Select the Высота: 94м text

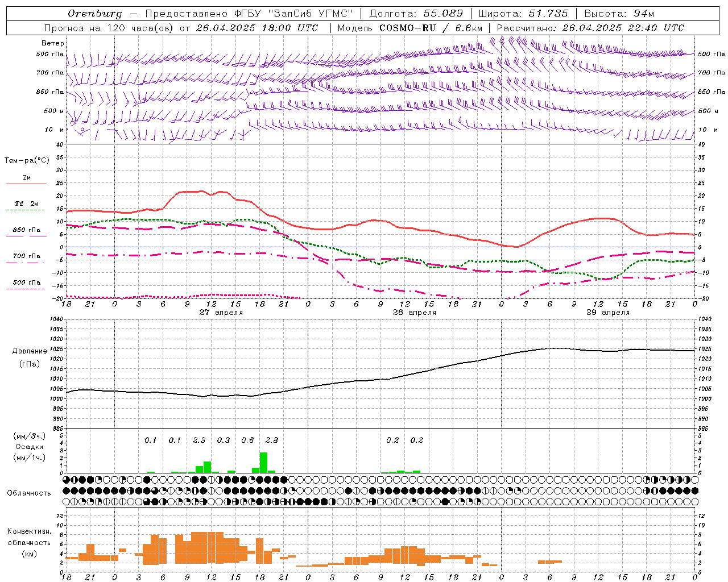[x=619, y=14]
